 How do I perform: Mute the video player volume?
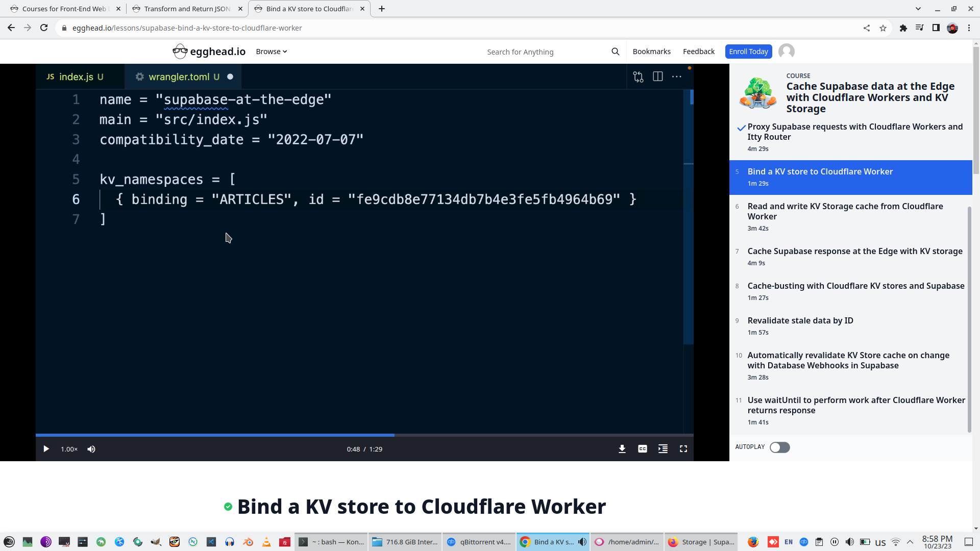click(91, 449)
